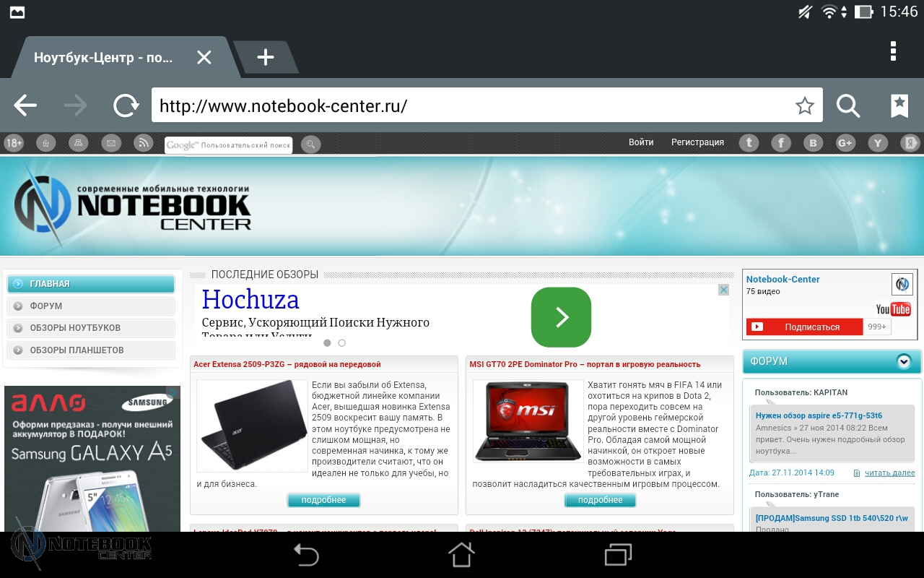Open the YouTube Y round icon

[878, 143]
